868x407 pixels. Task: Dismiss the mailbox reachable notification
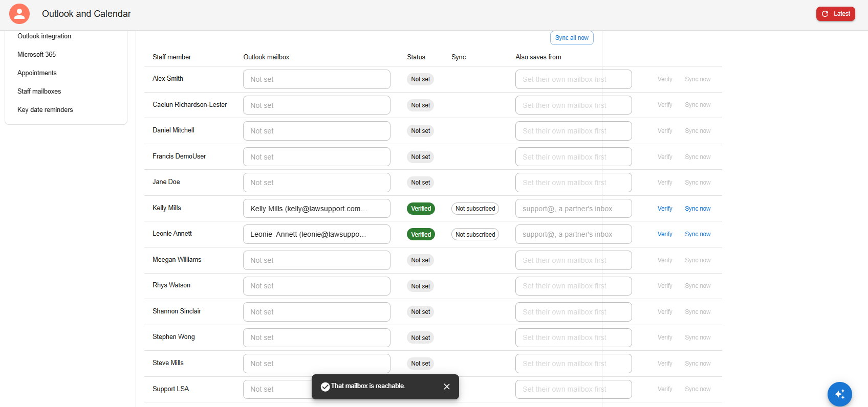[447, 387]
